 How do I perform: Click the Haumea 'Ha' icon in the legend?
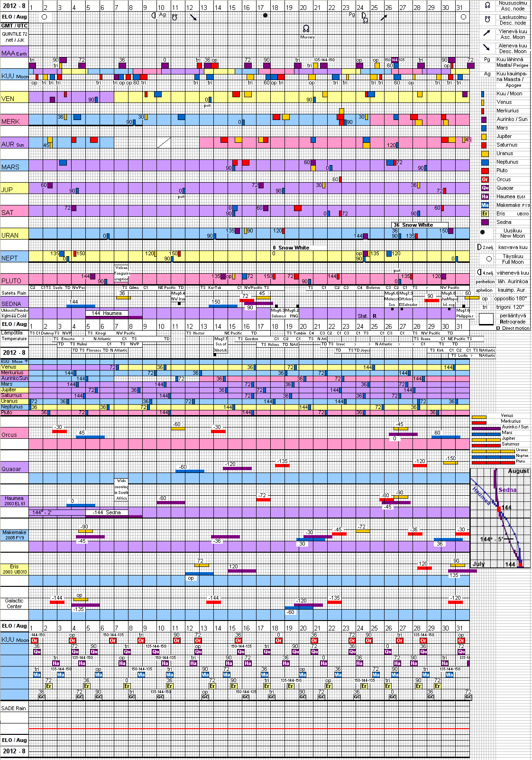[485, 196]
